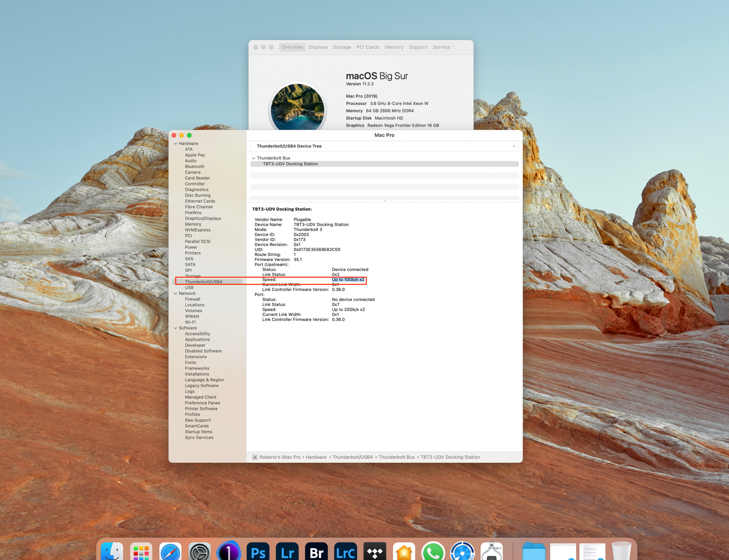Select Applications under Software in sidebar

click(x=197, y=340)
